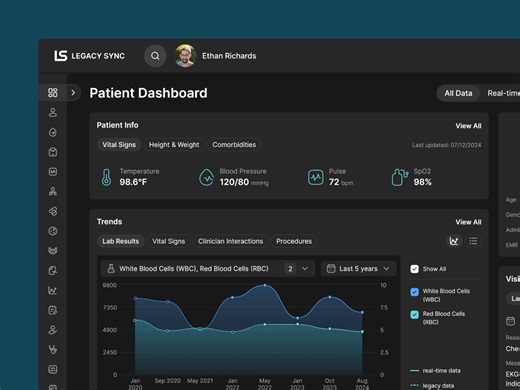Click the 120/80 blood pressure value

click(x=234, y=182)
